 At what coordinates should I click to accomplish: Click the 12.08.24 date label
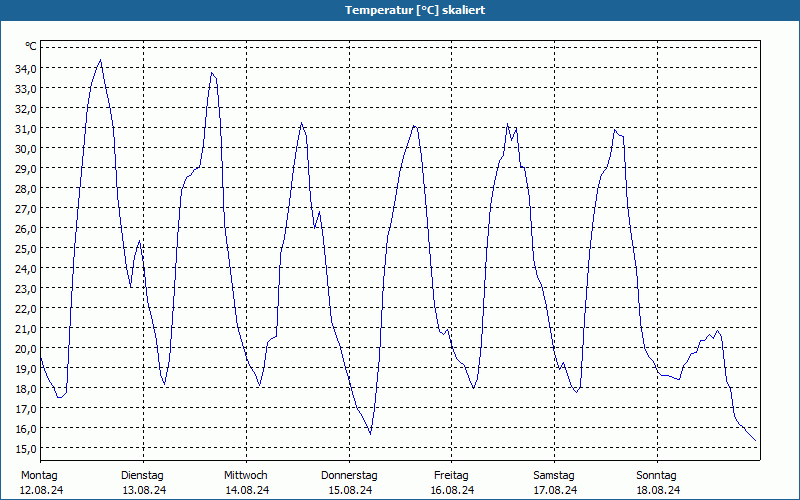tap(41, 490)
